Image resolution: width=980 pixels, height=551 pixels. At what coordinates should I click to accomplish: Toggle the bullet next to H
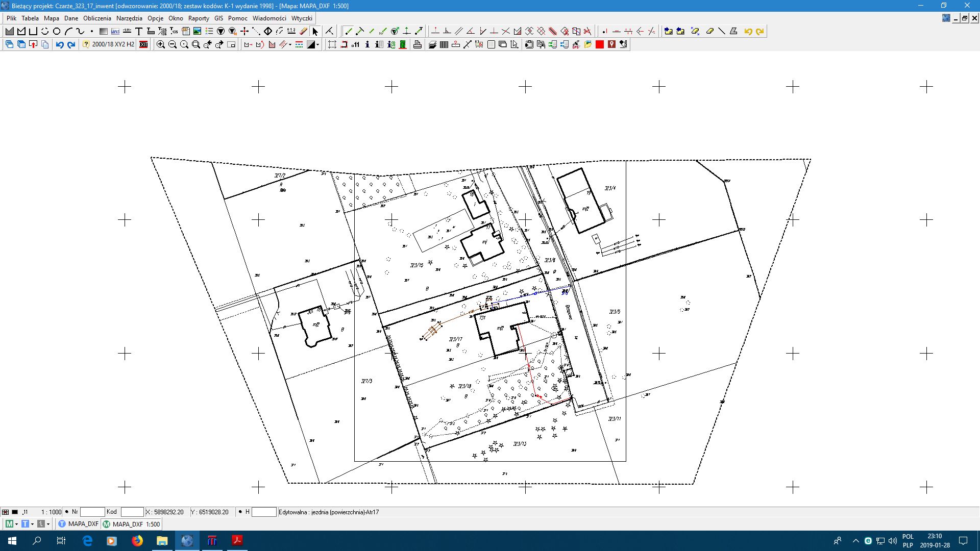(240, 512)
